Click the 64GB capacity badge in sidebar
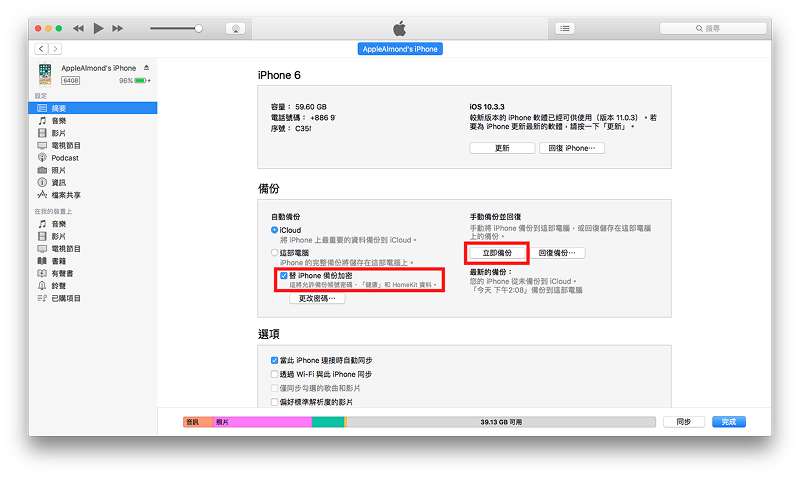Image resolution: width=800 pixels, height=478 pixels. point(70,81)
